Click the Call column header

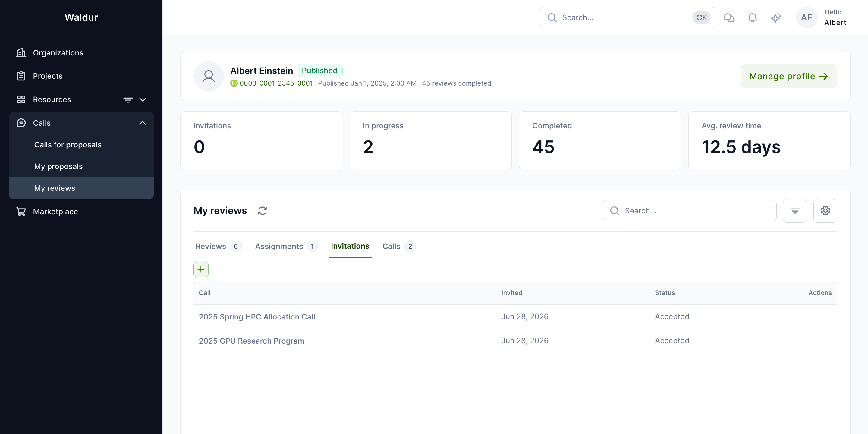click(x=204, y=293)
